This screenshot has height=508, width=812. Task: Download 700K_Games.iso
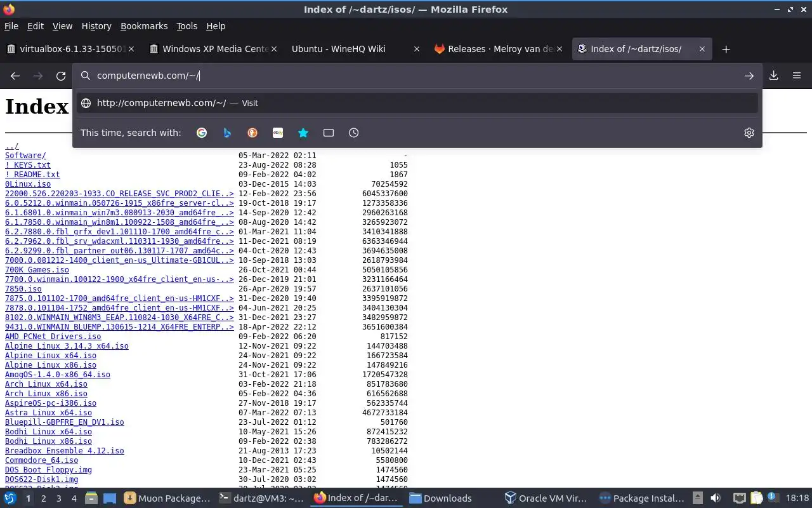(37, 270)
